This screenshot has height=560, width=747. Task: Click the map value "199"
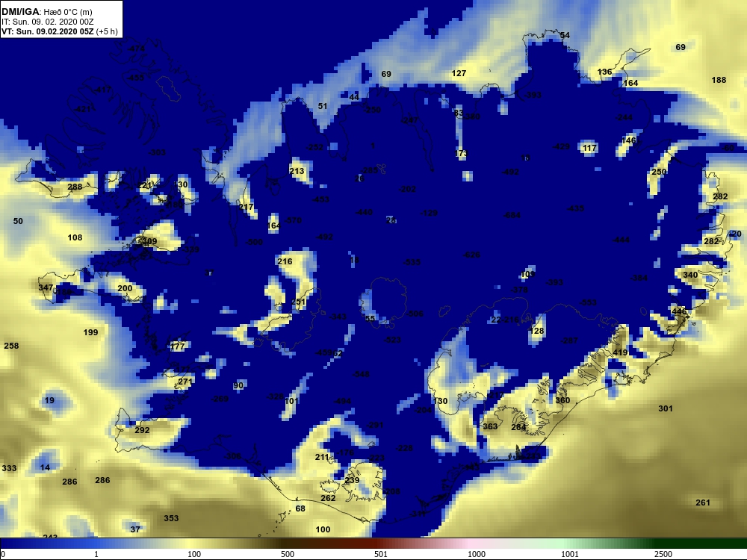90,332
